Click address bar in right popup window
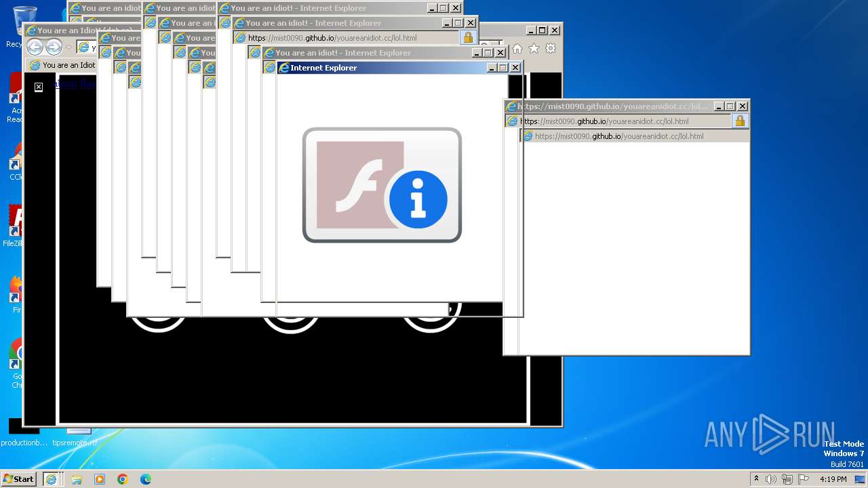Image resolution: width=868 pixels, height=488 pixels. pyautogui.click(x=618, y=121)
